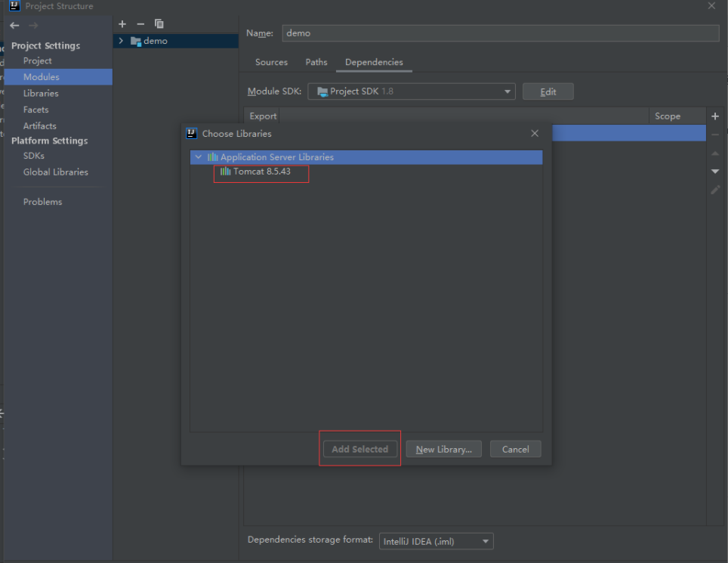This screenshot has height=563, width=728.
Task: Collapse Application Server Libraries node
Action: pyautogui.click(x=199, y=157)
